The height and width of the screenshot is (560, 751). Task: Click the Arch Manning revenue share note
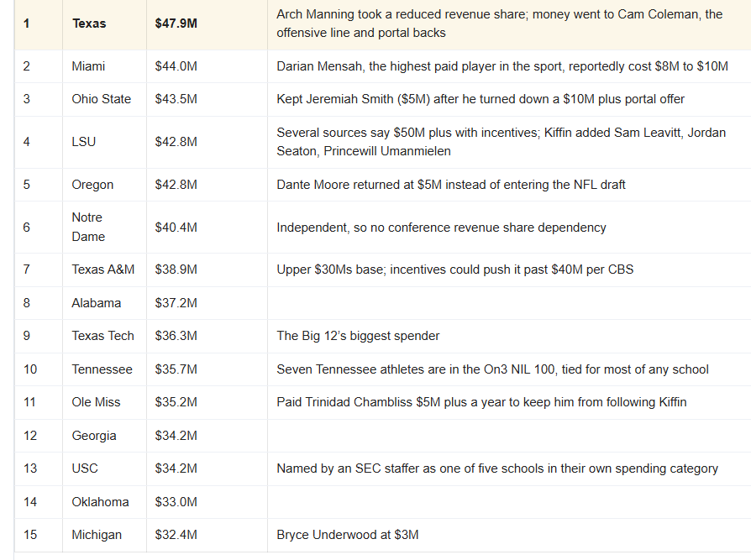tap(500, 24)
